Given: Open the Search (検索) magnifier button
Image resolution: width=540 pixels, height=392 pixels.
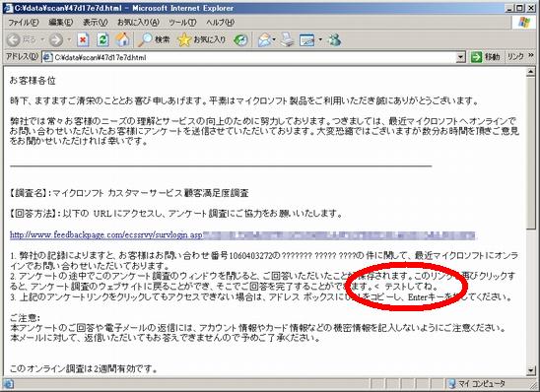Looking at the screenshot, I should (x=154, y=40).
